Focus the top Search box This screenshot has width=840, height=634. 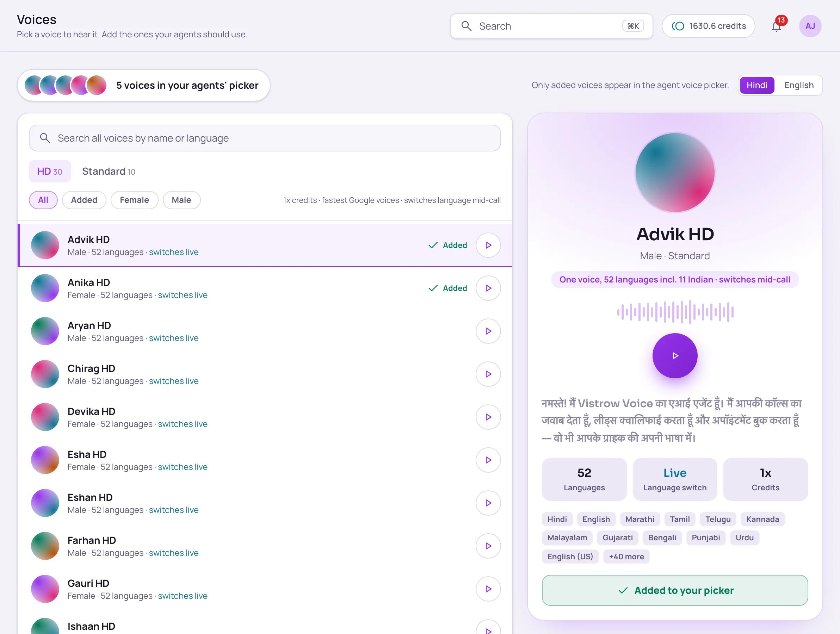click(x=551, y=26)
